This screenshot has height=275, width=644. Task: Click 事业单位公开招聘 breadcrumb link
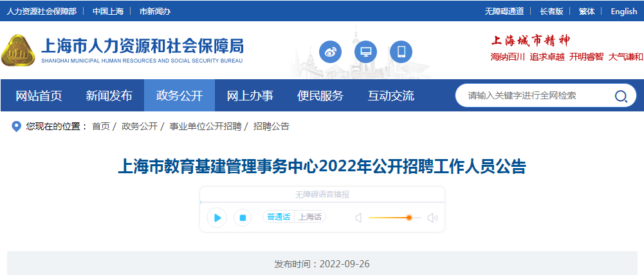click(205, 126)
